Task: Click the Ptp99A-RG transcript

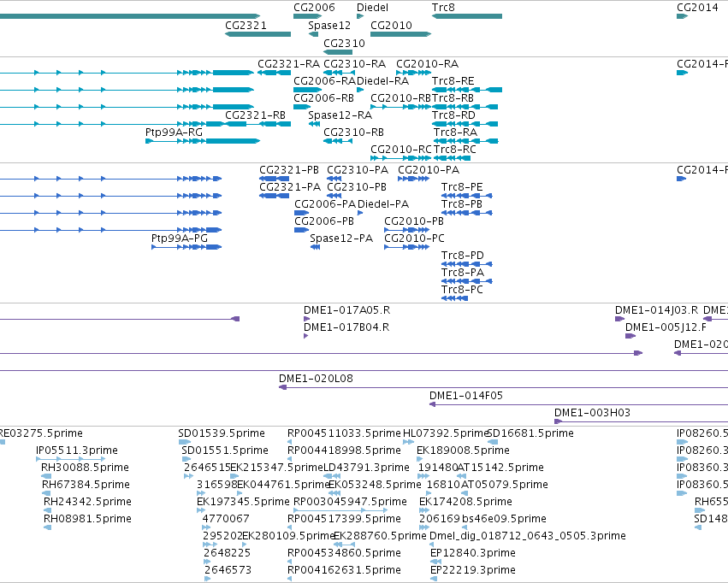Action: [x=203, y=141]
